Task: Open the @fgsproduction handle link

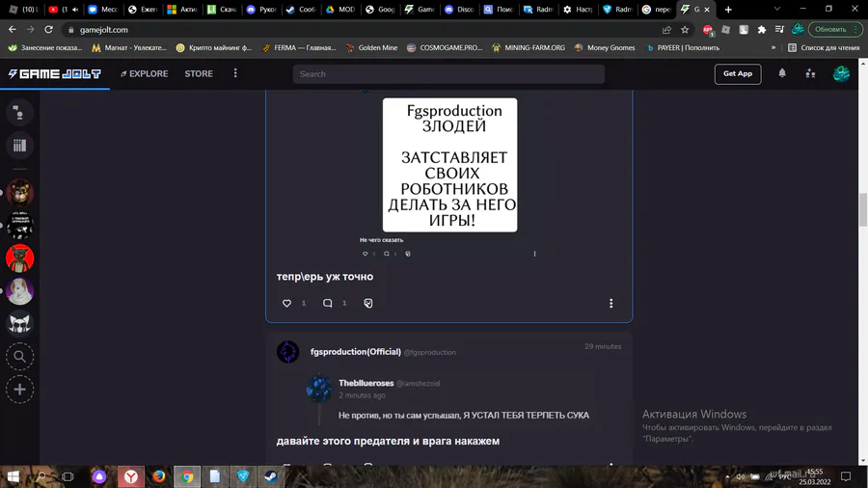Action: (x=429, y=352)
